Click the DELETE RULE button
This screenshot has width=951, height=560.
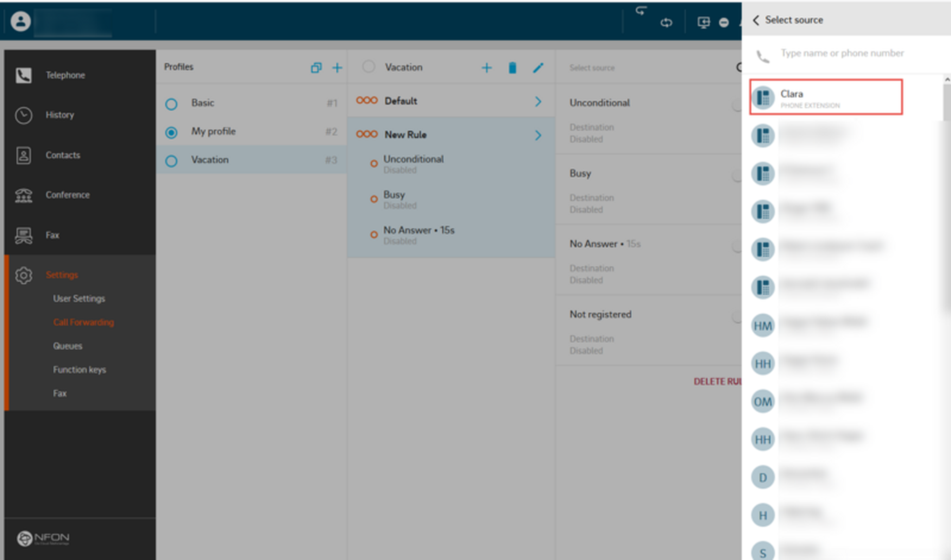click(x=717, y=381)
